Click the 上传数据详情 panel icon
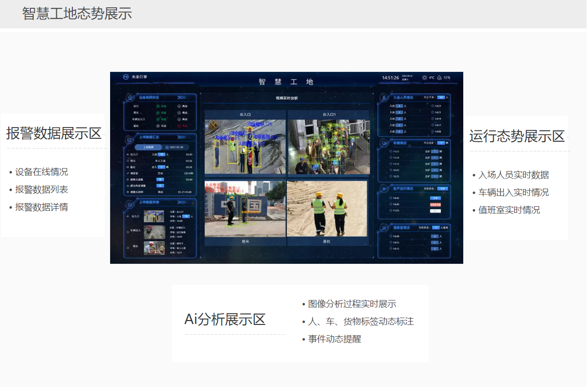The image size is (588, 387). pyautogui.click(x=130, y=204)
